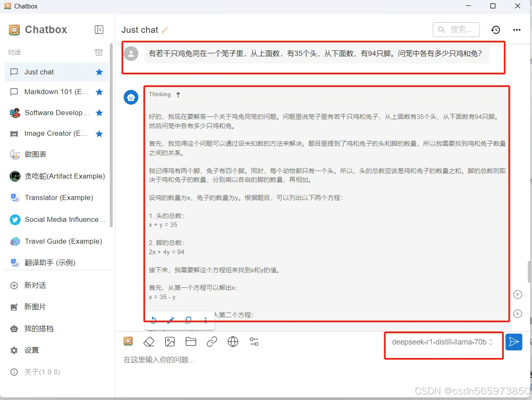Insert a link using the link icon
The width and height of the screenshot is (532, 400).
tap(212, 342)
